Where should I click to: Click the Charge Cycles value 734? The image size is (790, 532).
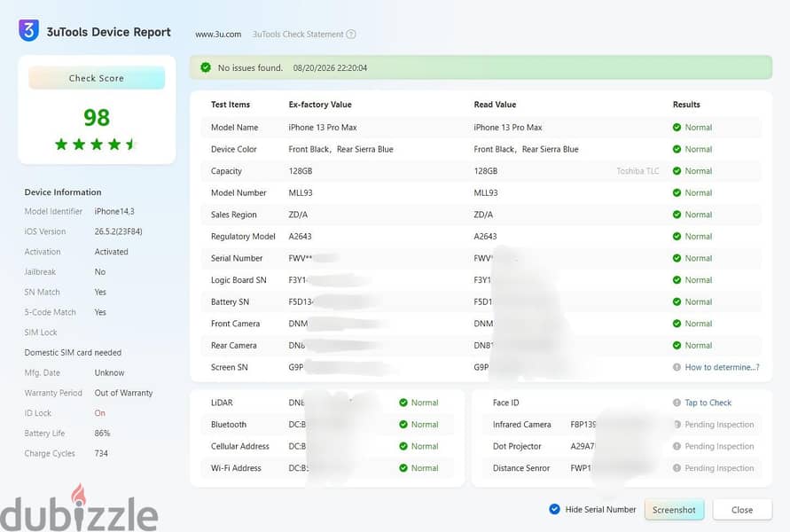pyautogui.click(x=101, y=453)
